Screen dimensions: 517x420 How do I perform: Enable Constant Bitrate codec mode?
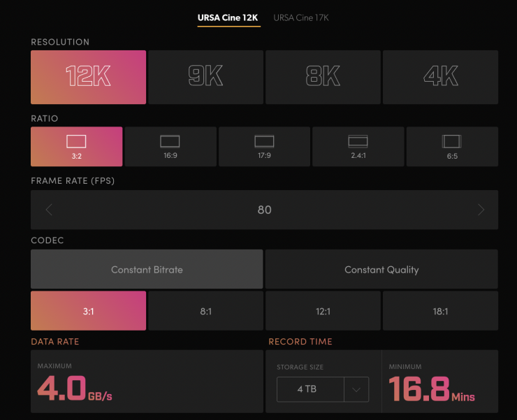(x=147, y=269)
